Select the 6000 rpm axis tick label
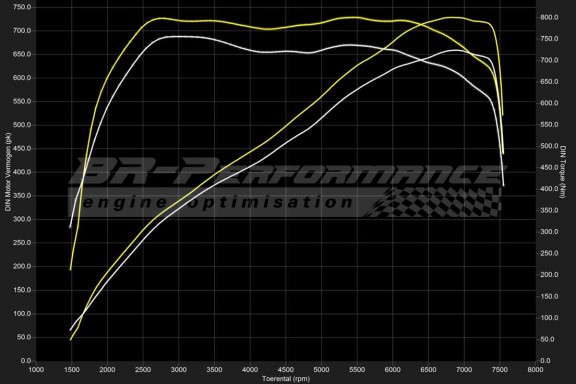Screen dimensions: 576x384 click(x=392, y=369)
